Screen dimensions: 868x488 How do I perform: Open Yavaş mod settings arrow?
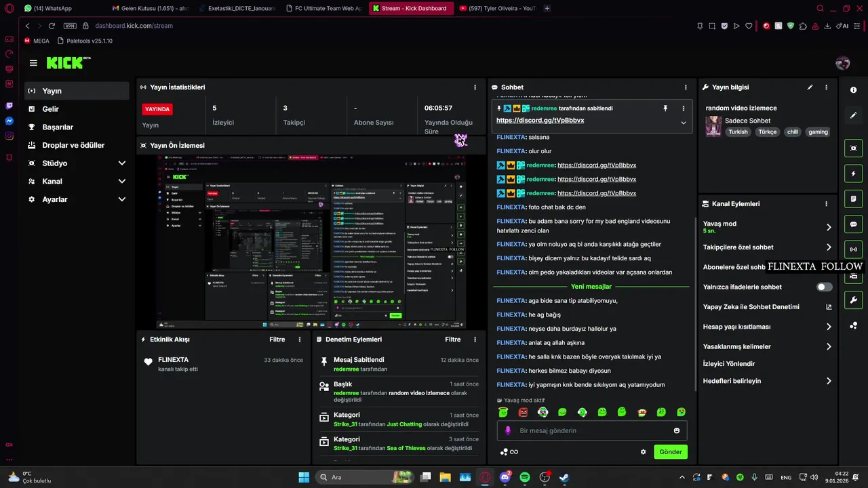828,227
